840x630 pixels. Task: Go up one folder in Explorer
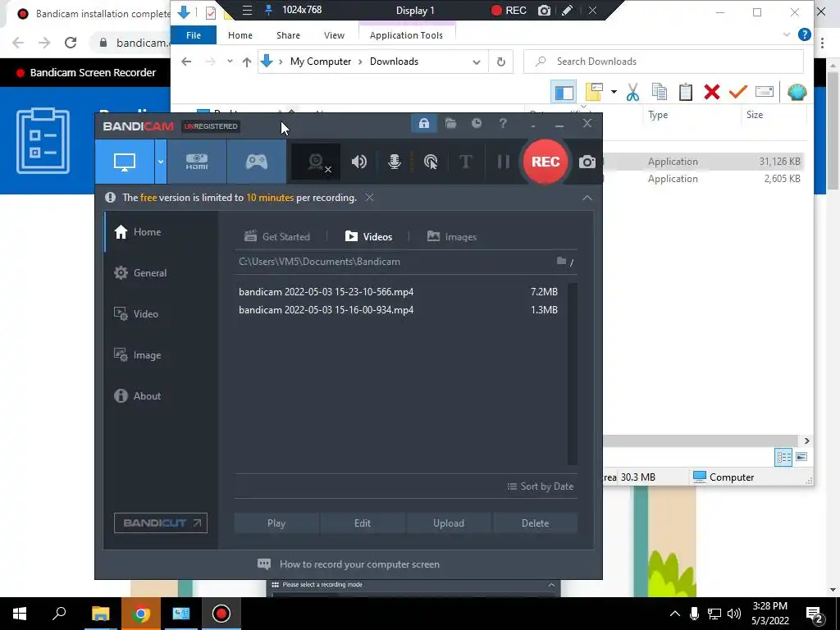click(246, 62)
